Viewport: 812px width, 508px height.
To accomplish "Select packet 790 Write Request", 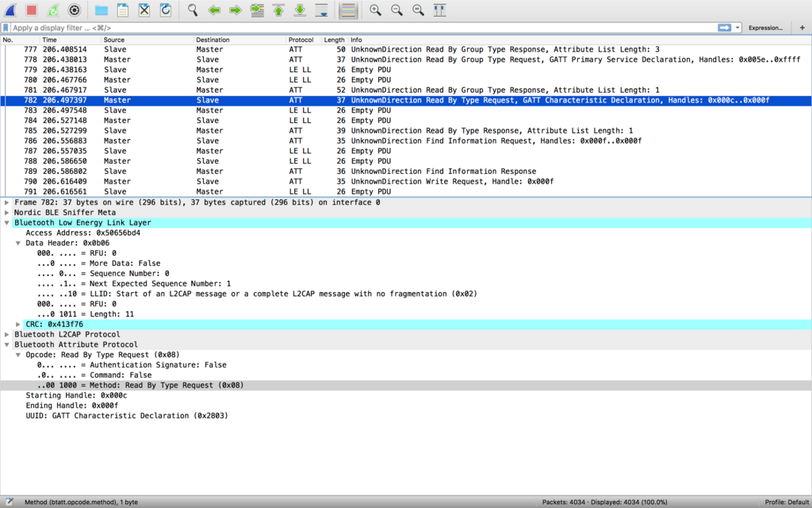I will (406, 182).
